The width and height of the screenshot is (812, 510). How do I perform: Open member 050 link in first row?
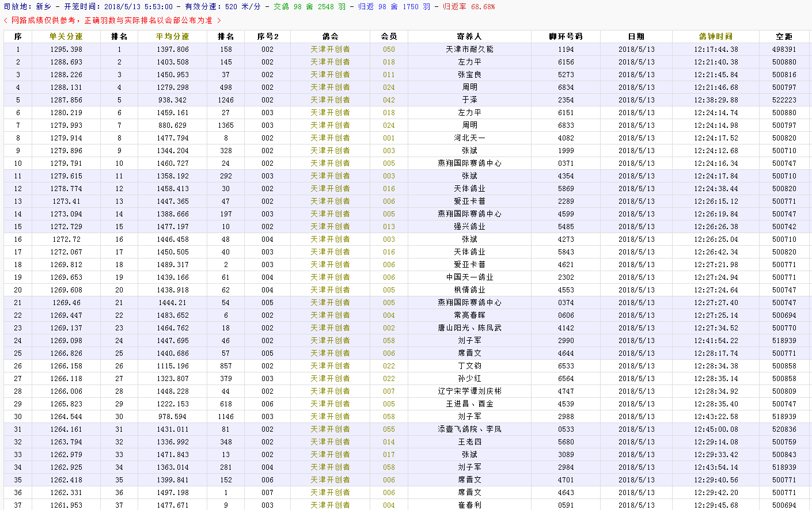click(389, 50)
